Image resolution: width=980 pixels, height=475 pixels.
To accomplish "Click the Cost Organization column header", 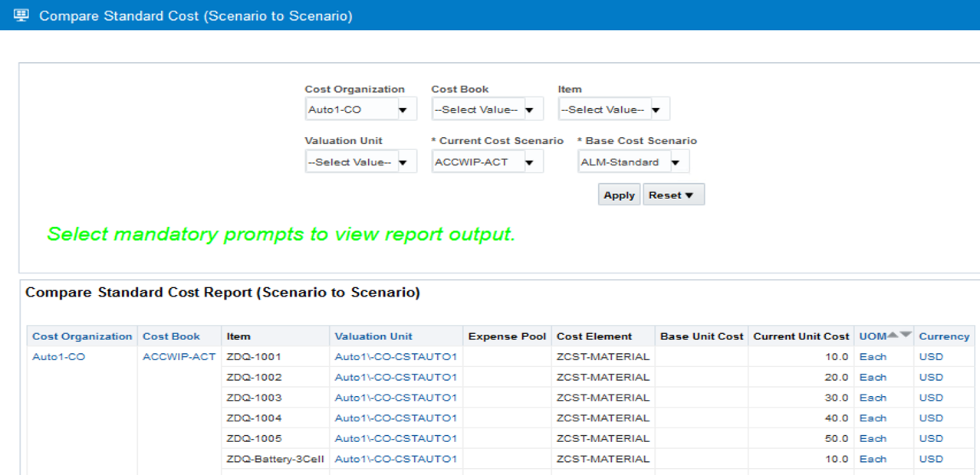I will coord(82,336).
